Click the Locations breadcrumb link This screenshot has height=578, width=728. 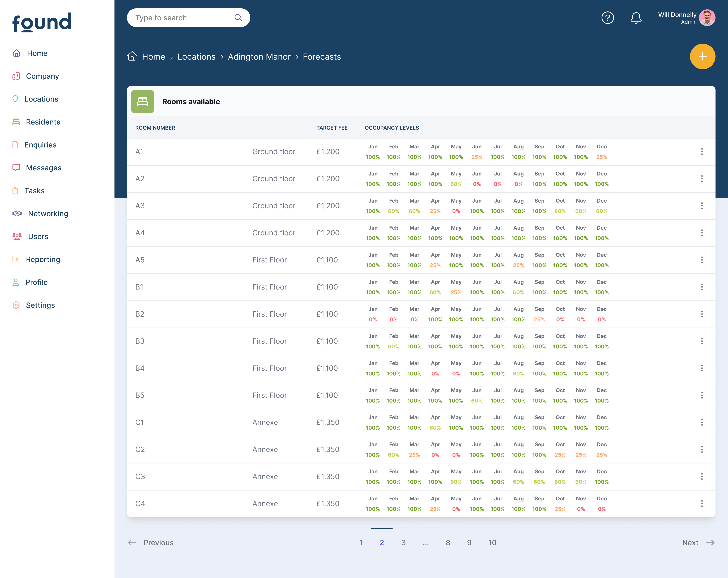click(196, 57)
